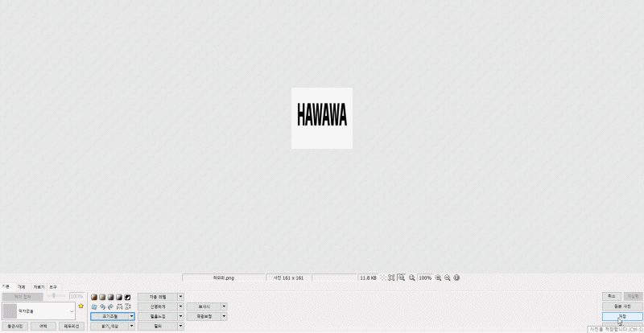Click the 선명하게 sharpen button
This screenshot has height=333, width=644.
(158, 306)
